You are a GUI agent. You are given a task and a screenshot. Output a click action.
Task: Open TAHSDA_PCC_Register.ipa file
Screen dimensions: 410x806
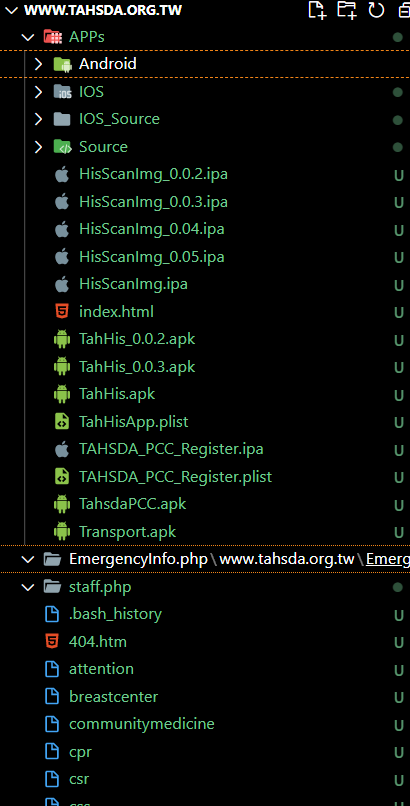click(x=171, y=449)
